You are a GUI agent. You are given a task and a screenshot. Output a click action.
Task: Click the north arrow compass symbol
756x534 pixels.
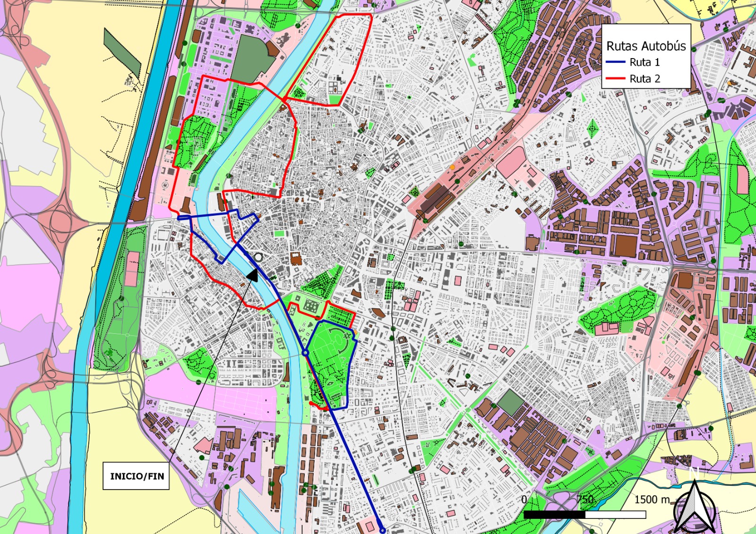(694, 508)
